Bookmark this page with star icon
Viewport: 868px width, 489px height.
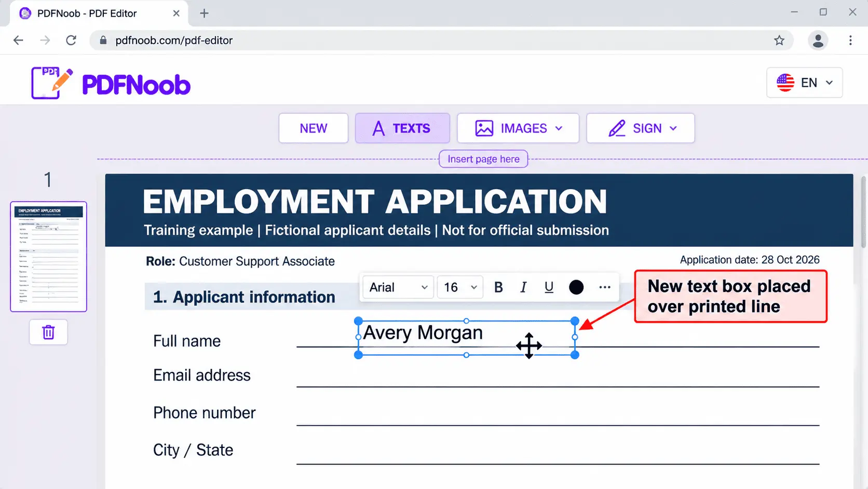click(779, 41)
